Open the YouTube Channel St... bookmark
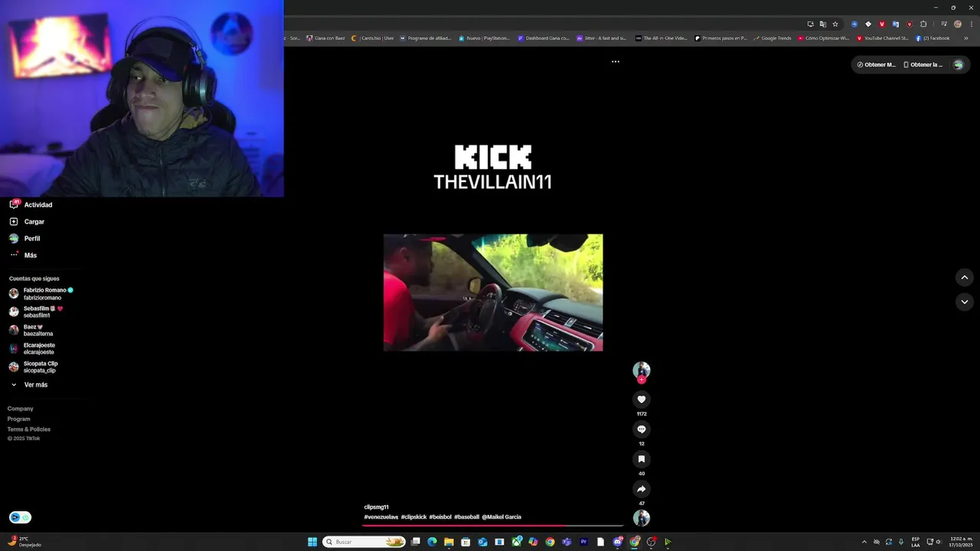The image size is (980, 551). (x=883, y=38)
